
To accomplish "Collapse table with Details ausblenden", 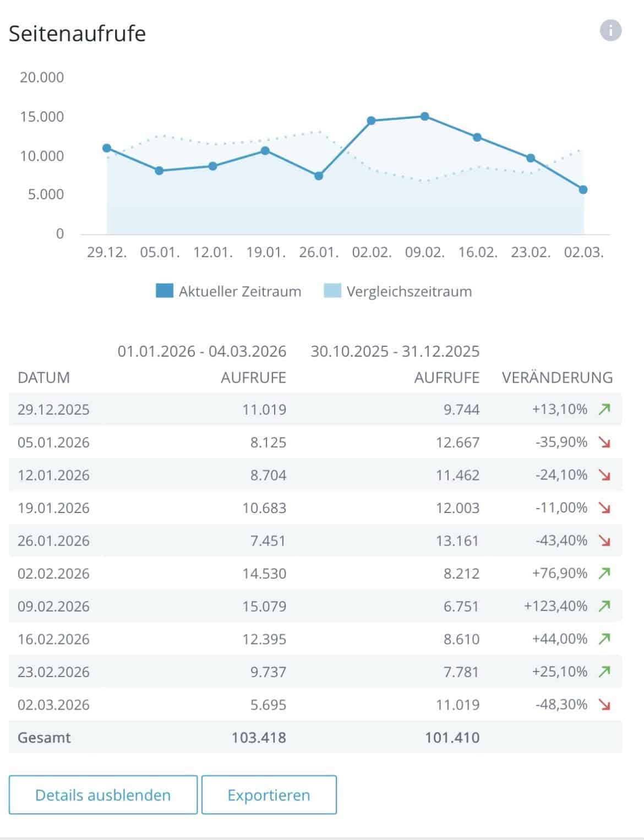I will 103,795.
